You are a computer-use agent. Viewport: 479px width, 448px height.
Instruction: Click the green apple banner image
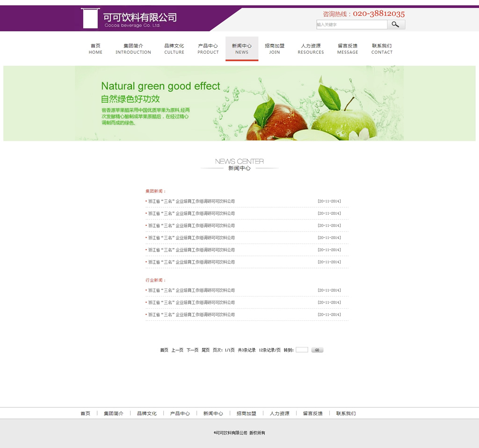(239, 103)
